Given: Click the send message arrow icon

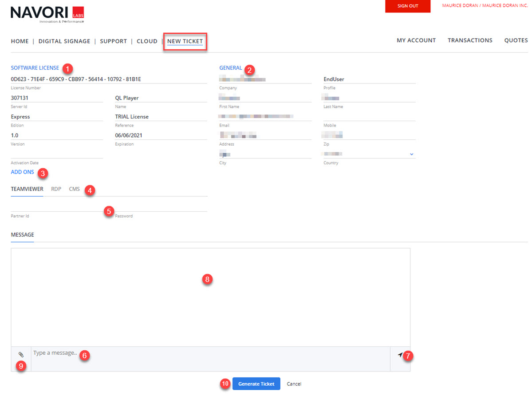Looking at the screenshot, I should 400,355.
